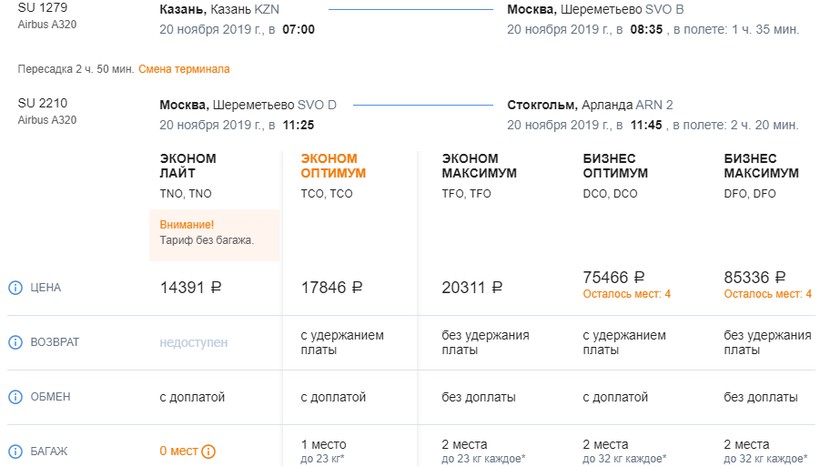Image resolution: width=820 pixels, height=467 pixels.
Task: Click the no-baggage warning box
Action: click(x=214, y=234)
